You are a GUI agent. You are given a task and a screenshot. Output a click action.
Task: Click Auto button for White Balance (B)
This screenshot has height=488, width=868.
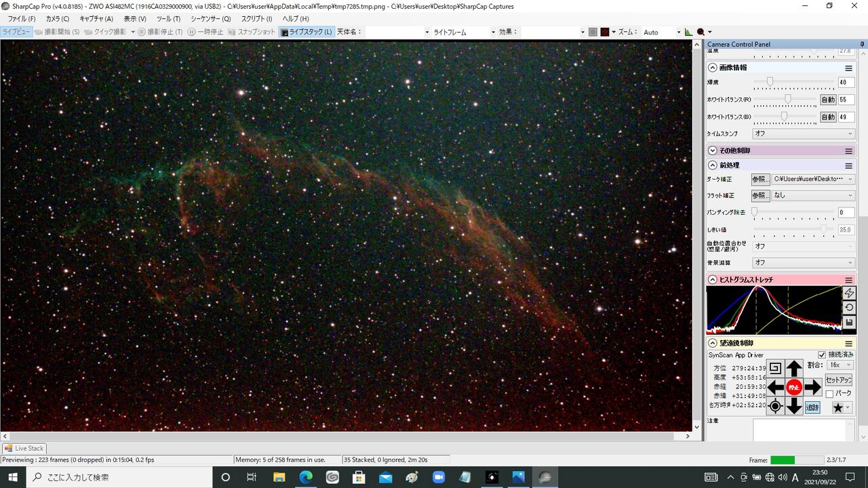click(x=828, y=117)
